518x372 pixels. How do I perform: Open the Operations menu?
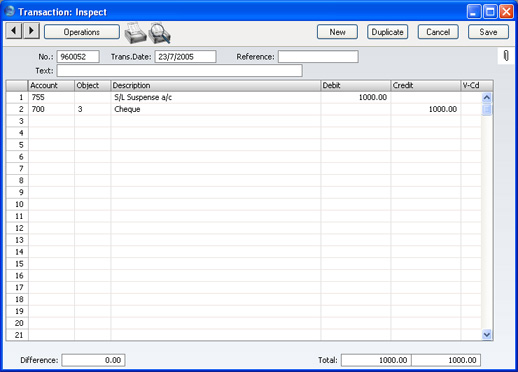(82, 32)
